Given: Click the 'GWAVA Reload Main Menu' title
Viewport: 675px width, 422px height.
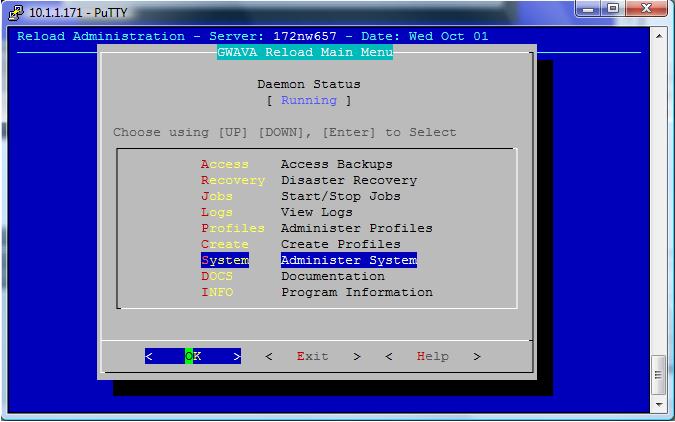Looking at the screenshot, I should click(305, 52).
